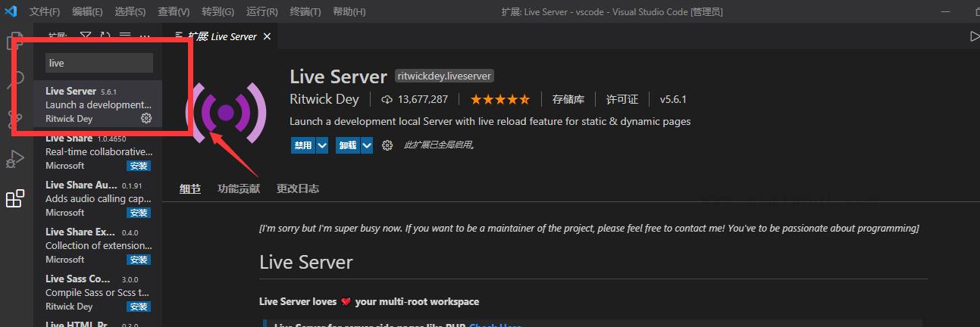Install the Live Share extension

pyautogui.click(x=139, y=166)
